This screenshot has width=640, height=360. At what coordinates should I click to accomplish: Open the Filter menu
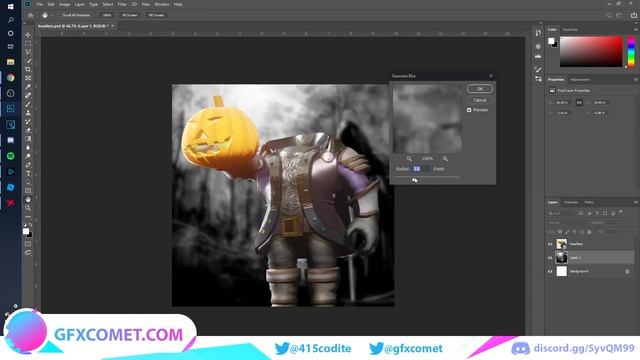point(122,4)
